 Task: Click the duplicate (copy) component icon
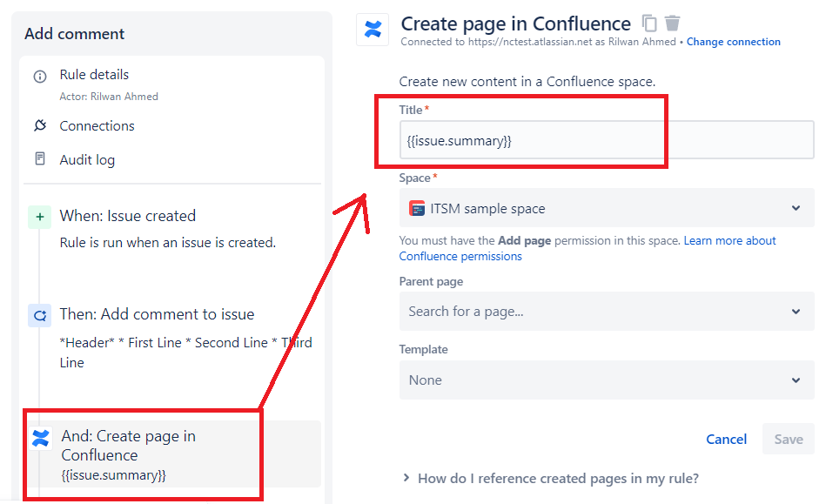tap(649, 24)
